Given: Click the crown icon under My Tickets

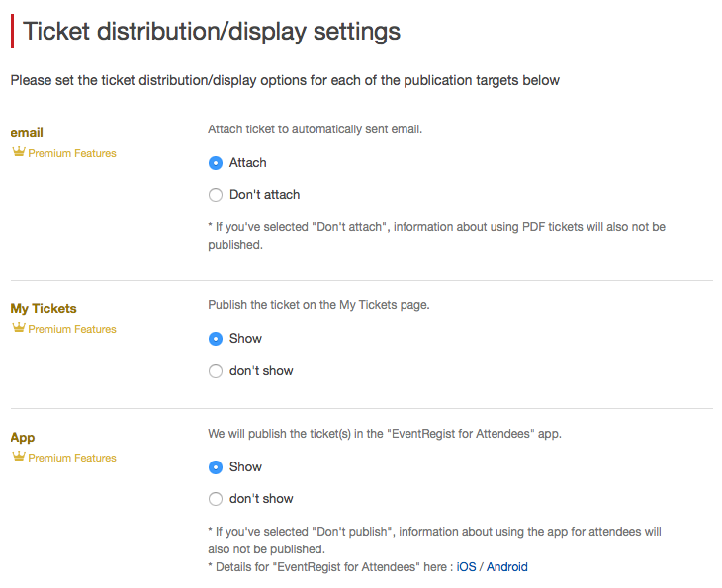Looking at the screenshot, I should (19, 327).
